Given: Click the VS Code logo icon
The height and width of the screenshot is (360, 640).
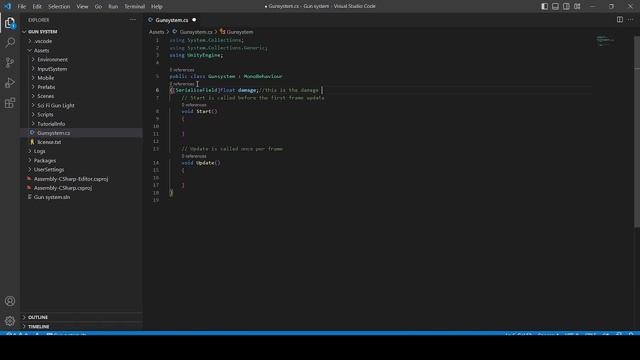Looking at the screenshot, I should click(8, 6).
